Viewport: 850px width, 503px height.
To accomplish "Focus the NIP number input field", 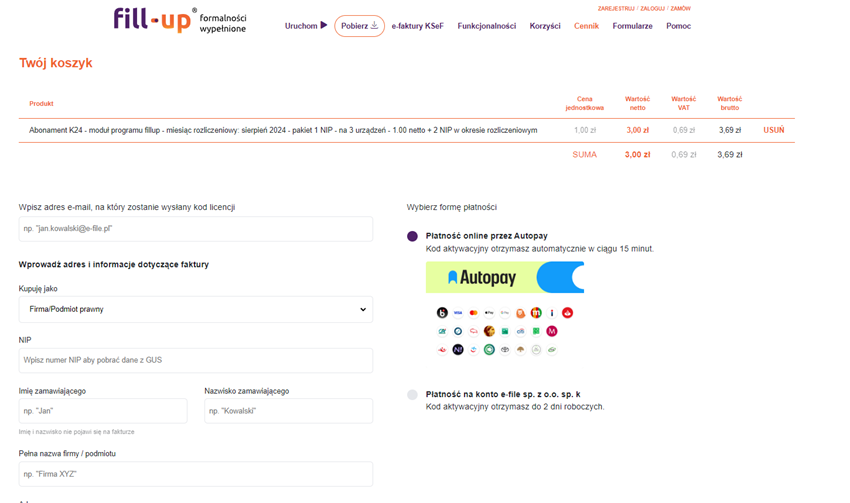I will [196, 360].
